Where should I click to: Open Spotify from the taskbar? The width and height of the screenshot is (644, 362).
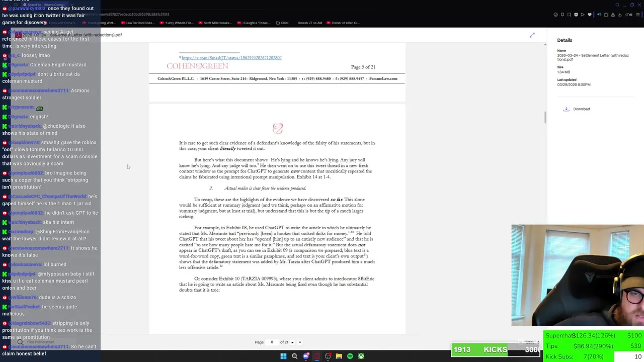[x=350, y=356]
